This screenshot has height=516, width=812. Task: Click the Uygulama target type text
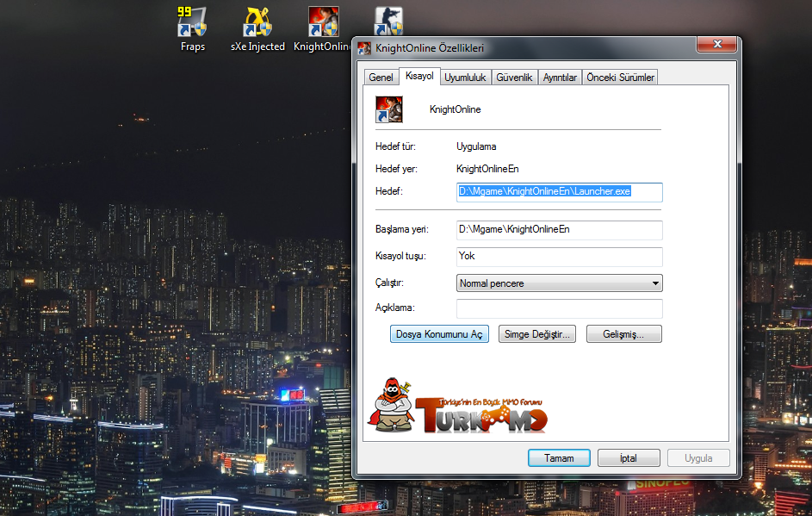point(476,146)
